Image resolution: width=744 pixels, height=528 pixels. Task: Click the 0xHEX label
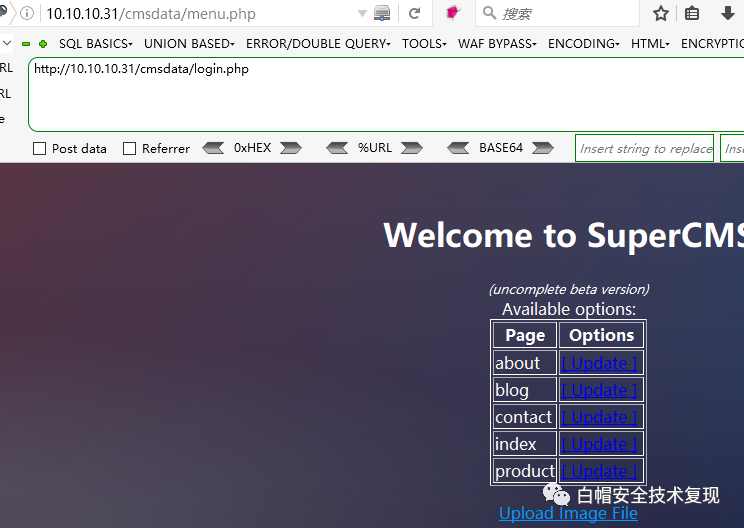point(252,148)
